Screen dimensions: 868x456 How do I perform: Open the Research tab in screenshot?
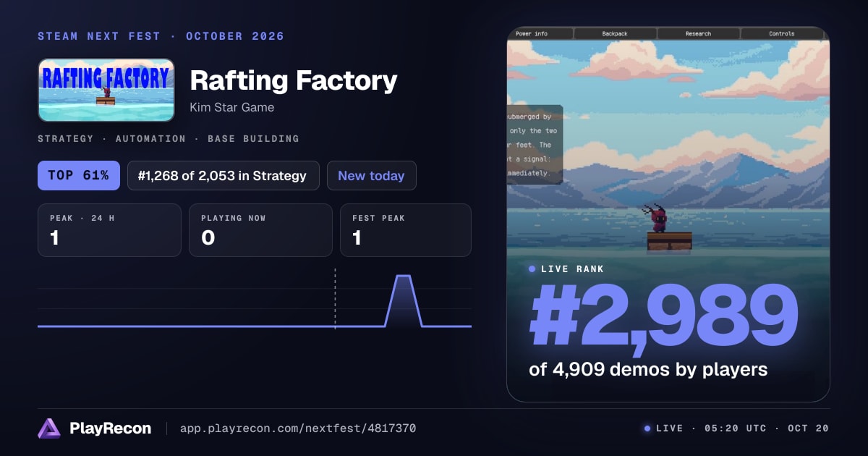[x=698, y=33]
